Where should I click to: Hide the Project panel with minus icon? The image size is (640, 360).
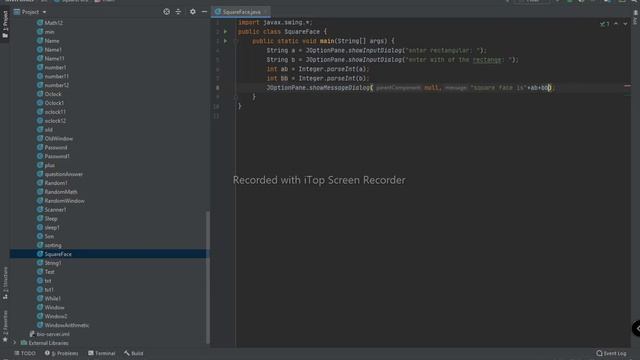coord(204,12)
